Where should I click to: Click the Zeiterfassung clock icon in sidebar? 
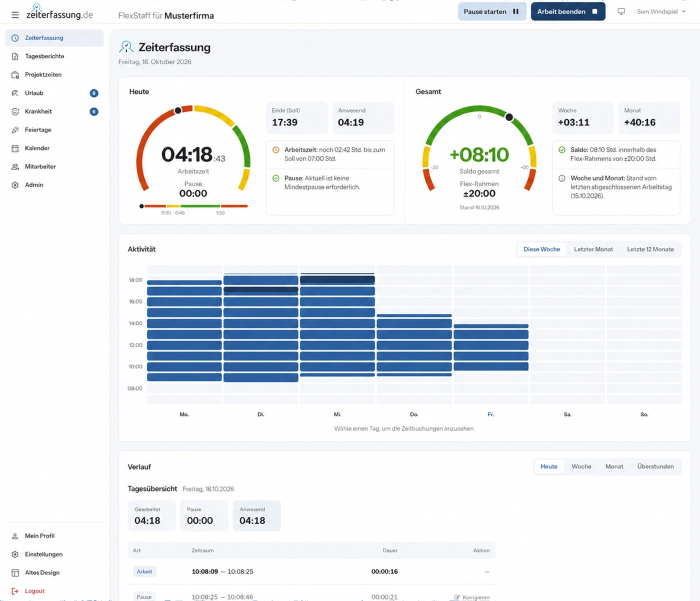click(15, 38)
